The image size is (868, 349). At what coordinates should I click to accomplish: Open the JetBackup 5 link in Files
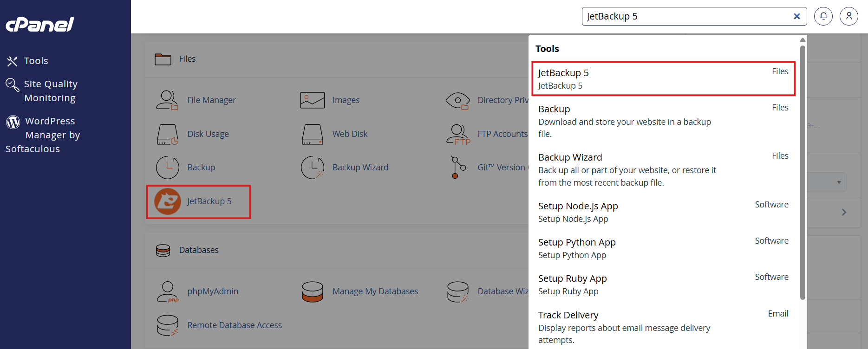point(209,201)
